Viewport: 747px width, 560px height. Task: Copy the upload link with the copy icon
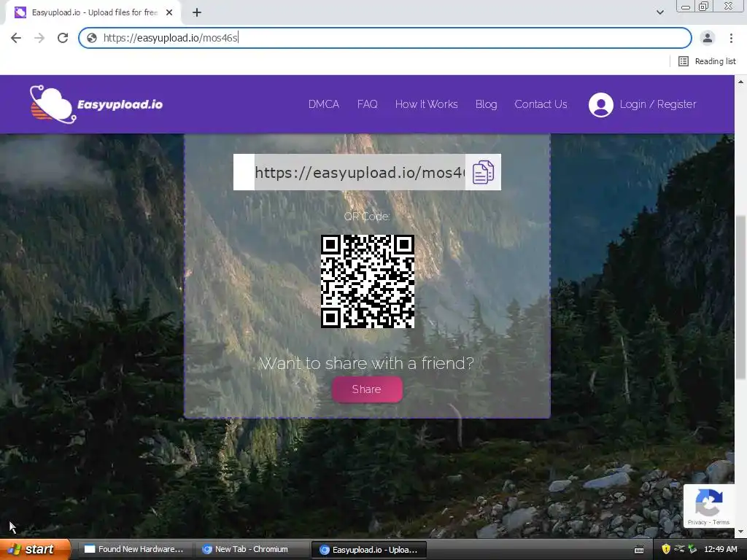tap(483, 172)
